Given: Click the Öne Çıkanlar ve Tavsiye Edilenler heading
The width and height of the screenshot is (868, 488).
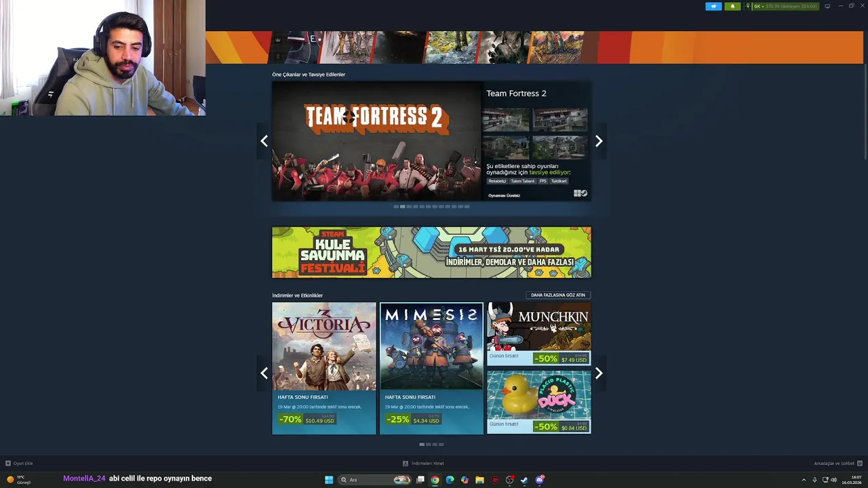Looking at the screenshot, I should tap(309, 75).
